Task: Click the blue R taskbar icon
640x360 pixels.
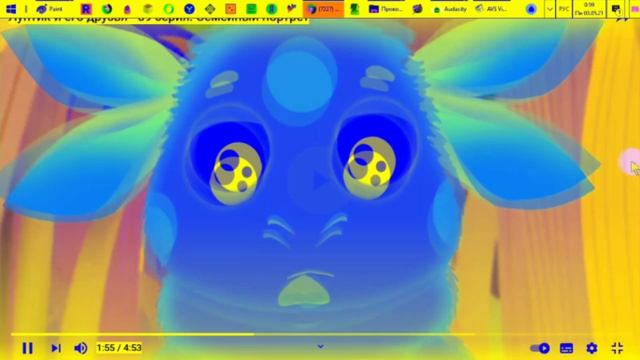Action: [x=86, y=9]
